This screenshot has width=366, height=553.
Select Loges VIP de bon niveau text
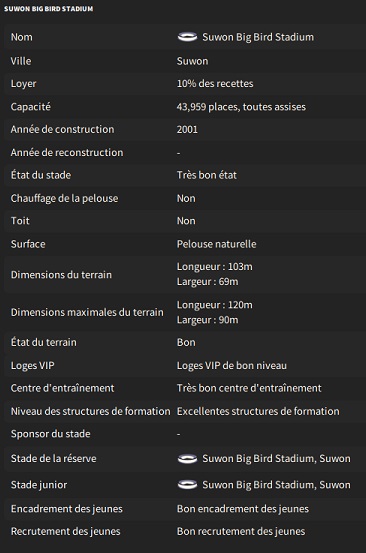[x=232, y=365]
